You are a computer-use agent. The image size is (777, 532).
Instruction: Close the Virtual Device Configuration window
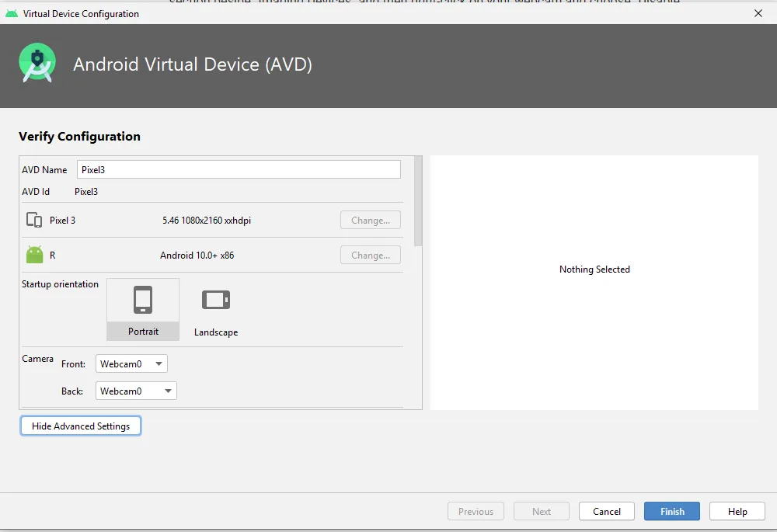[758, 13]
